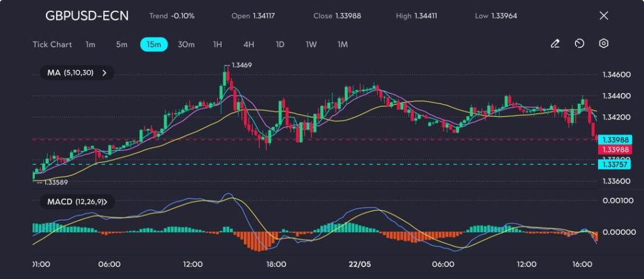Image resolution: width=644 pixels, height=279 pixels.
Task: Click the gauge indicator icon
Action: click(x=579, y=44)
